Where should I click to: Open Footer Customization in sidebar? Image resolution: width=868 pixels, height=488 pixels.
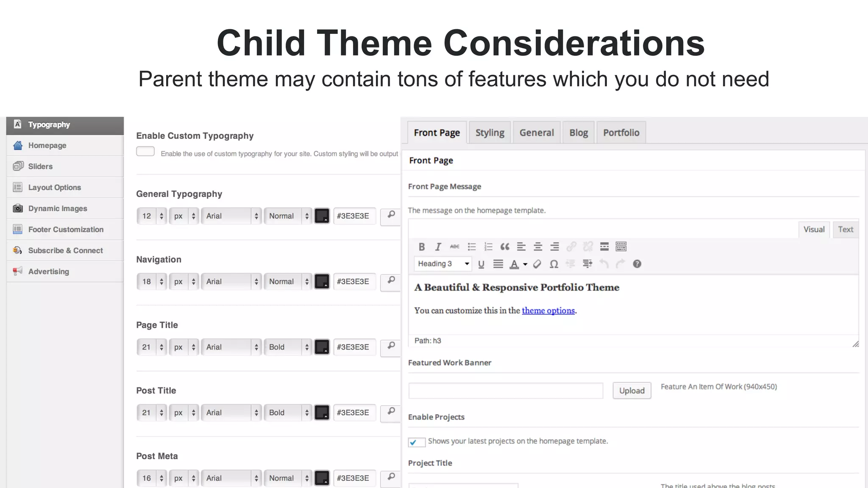click(x=65, y=229)
